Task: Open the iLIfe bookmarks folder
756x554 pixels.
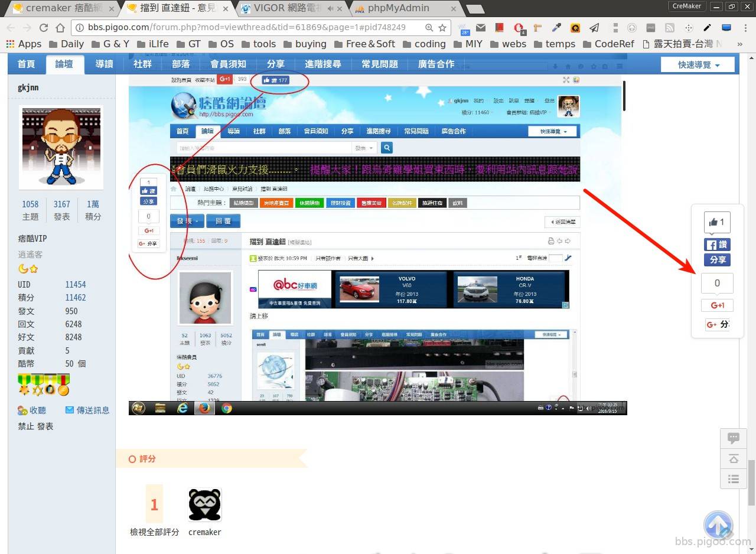Action: click(152, 44)
